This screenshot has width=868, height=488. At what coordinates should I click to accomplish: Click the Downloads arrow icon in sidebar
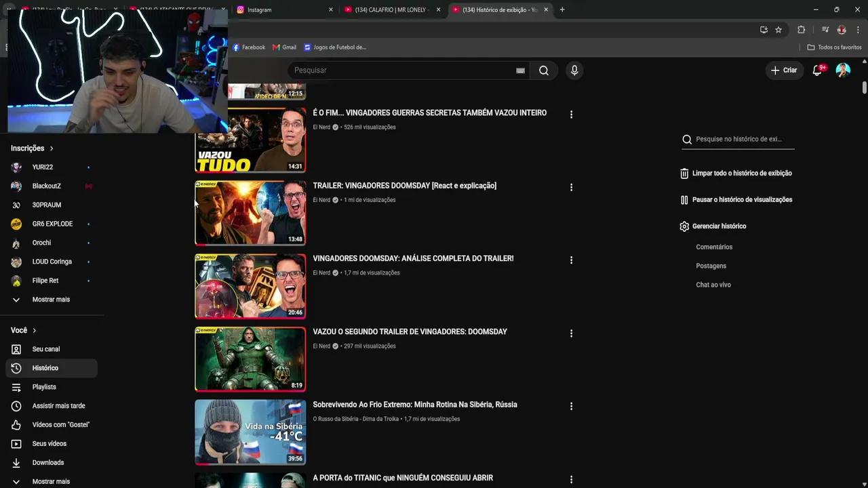tap(16, 463)
